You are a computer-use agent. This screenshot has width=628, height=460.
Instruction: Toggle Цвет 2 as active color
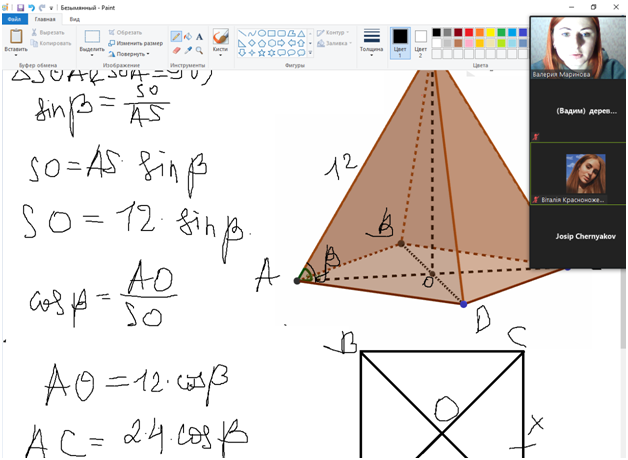point(421,42)
